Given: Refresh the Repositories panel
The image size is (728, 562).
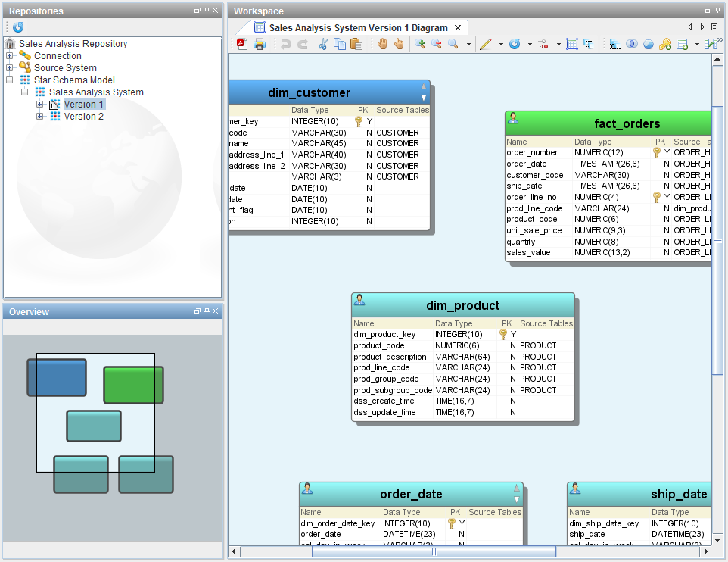Looking at the screenshot, I should pyautogui.click(x=18, y=27).
